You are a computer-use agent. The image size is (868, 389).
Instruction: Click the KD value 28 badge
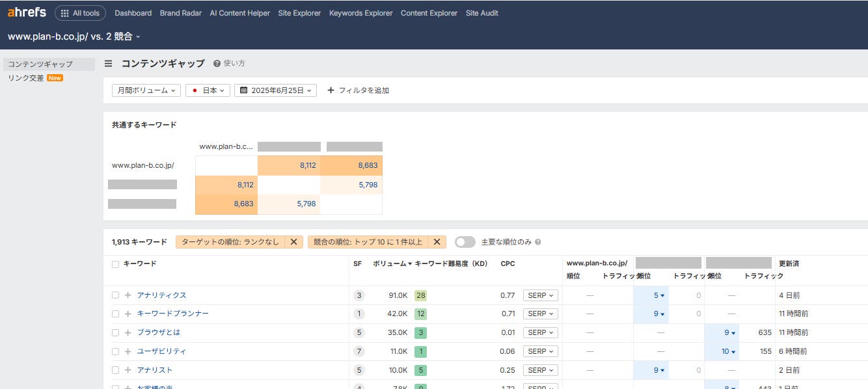420,295
